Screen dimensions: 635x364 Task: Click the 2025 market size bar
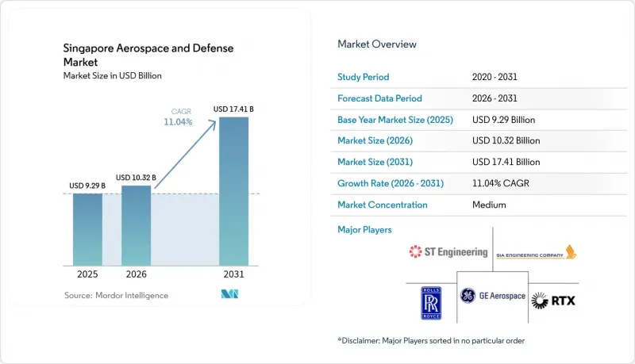tap(87, 229)
